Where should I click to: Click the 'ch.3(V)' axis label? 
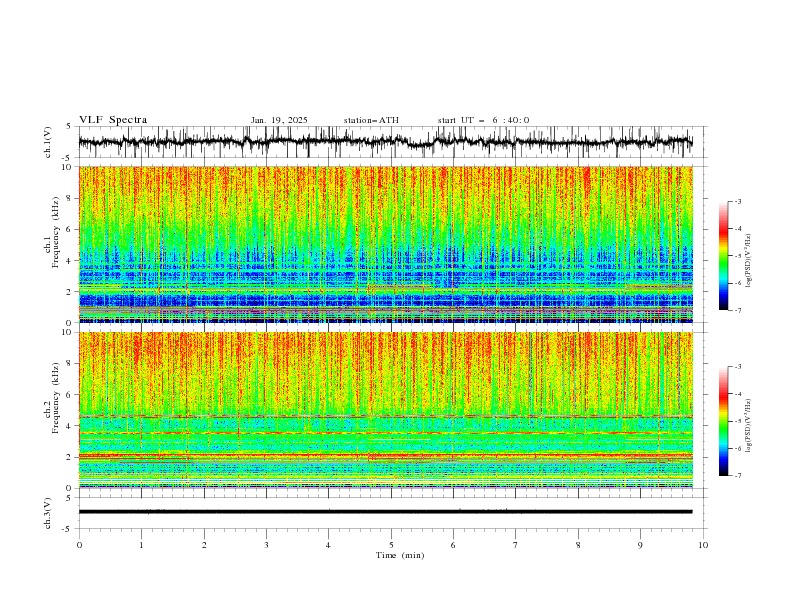(47, 513)
